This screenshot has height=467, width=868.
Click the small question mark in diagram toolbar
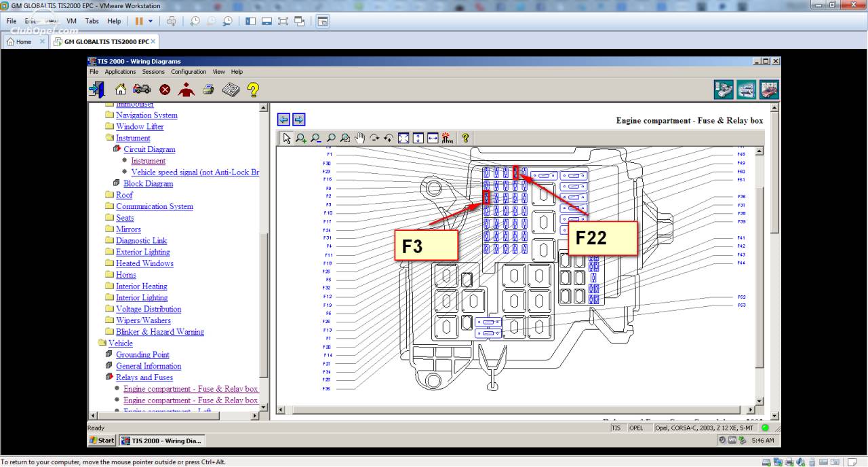tap(465, 138)
